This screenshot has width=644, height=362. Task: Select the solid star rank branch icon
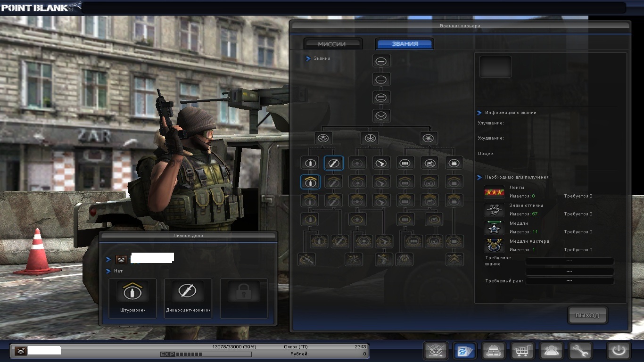point(429,138)
